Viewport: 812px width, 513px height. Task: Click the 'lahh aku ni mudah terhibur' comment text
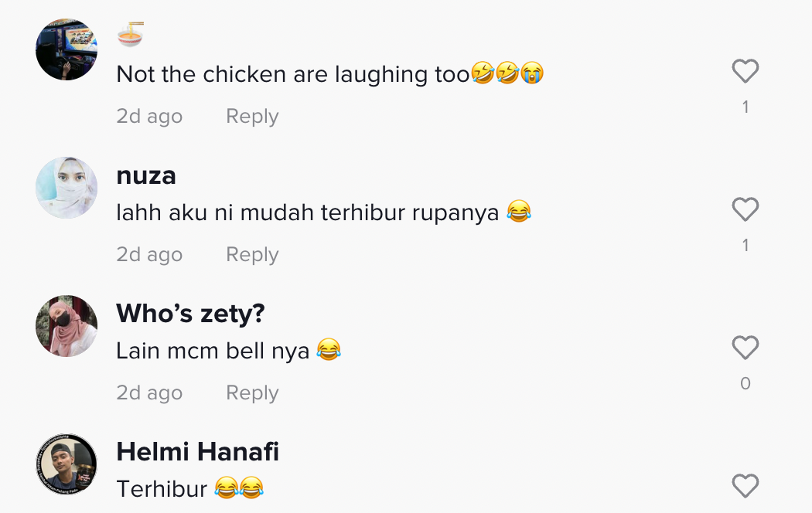click(x=307, y=212)
